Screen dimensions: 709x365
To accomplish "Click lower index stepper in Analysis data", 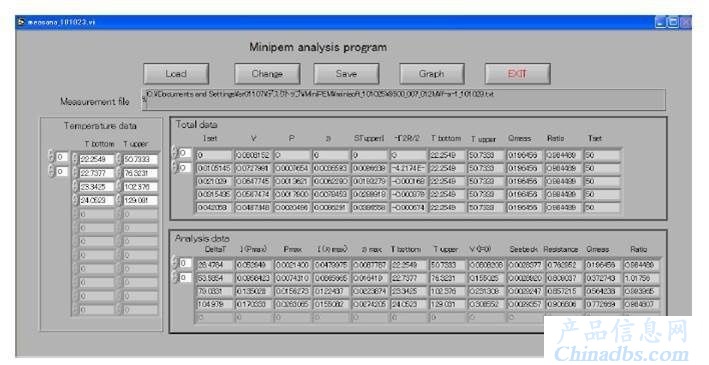I will click(175, 277).
